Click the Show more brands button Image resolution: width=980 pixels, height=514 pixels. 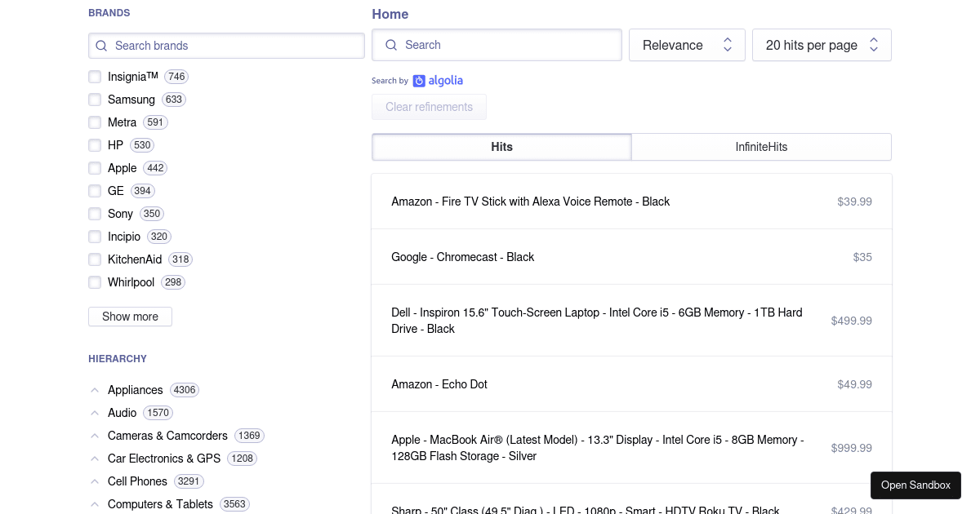coord(130,317)
